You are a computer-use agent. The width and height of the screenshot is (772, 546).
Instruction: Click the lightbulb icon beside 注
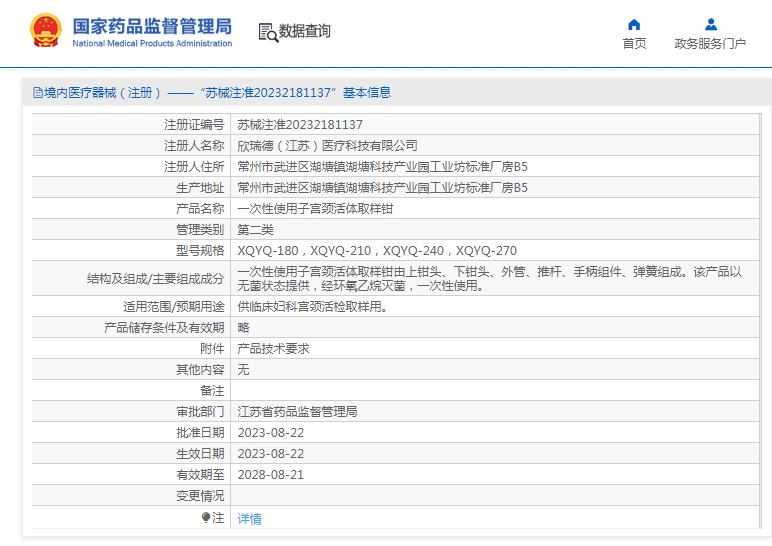click(x=206, y=518)
